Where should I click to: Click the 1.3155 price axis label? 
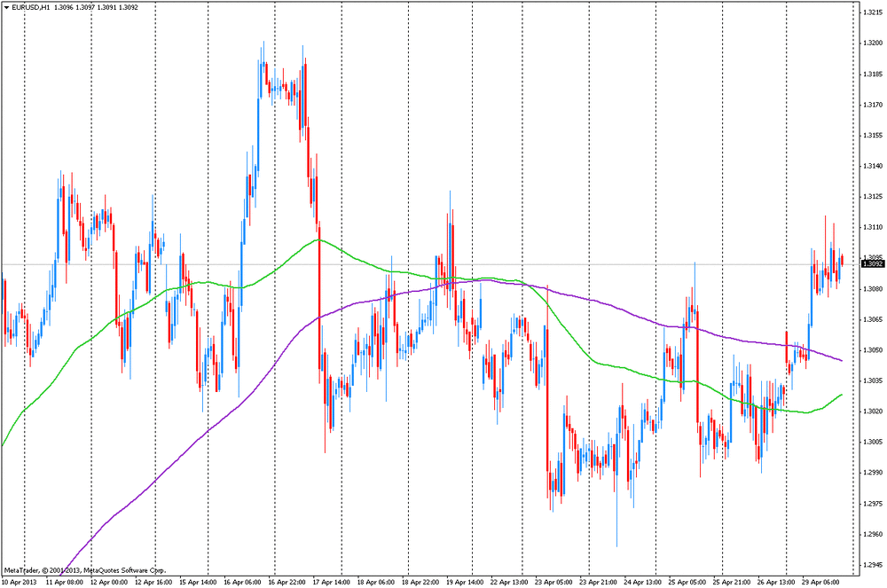873,135
